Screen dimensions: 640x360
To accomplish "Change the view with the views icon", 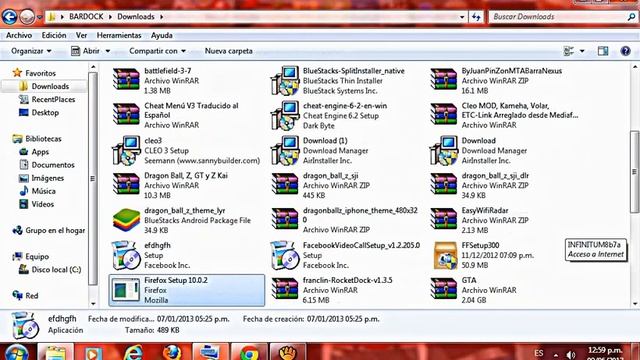I will [569, 51].
